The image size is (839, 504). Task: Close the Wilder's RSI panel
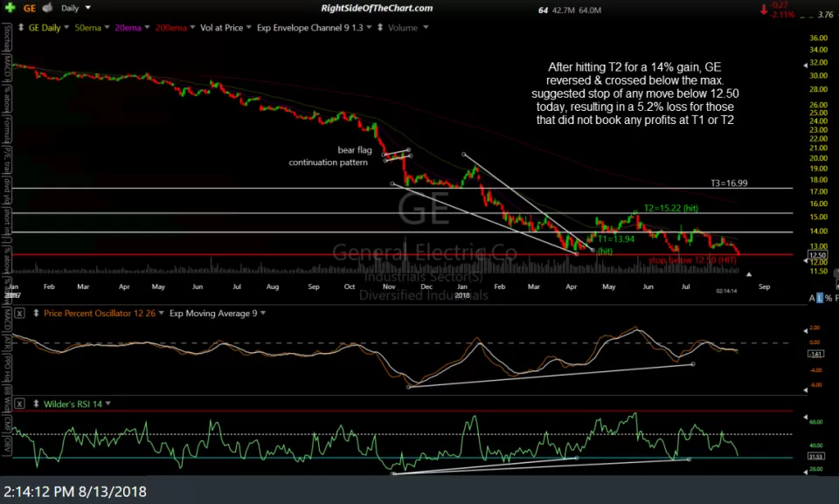tap(19, 404)
